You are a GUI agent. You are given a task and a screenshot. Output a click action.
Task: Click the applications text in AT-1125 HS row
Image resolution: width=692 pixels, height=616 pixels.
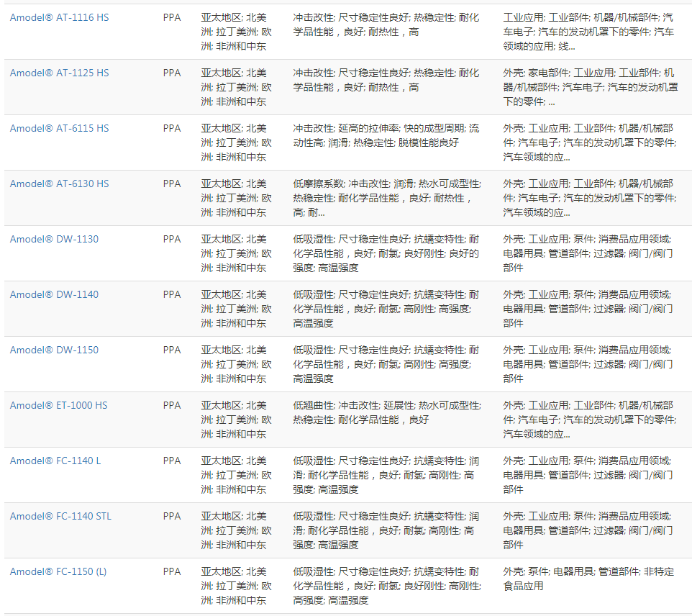pyautogui.click(x=591, y=87)
